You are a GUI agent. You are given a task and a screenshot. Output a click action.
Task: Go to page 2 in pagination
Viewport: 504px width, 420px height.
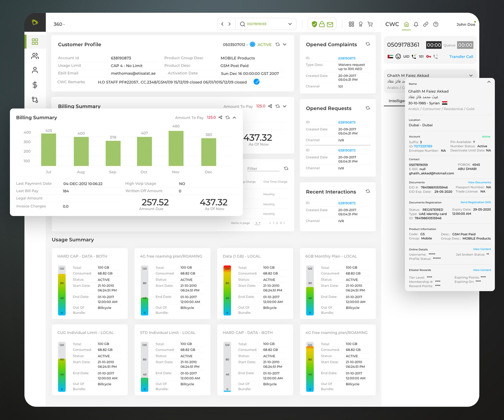[277, 223]
